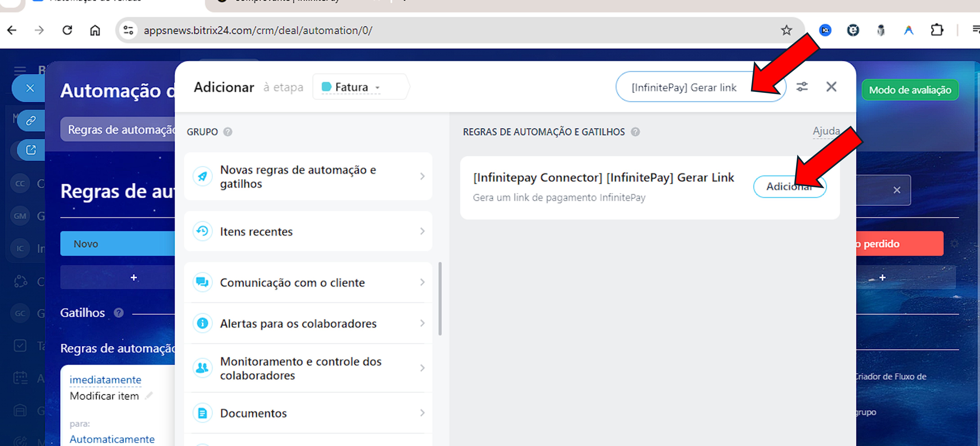The height and width of the screenshot is (446, 980).
Task: Click the filter settings icon beside search
Action: (802, 87)
